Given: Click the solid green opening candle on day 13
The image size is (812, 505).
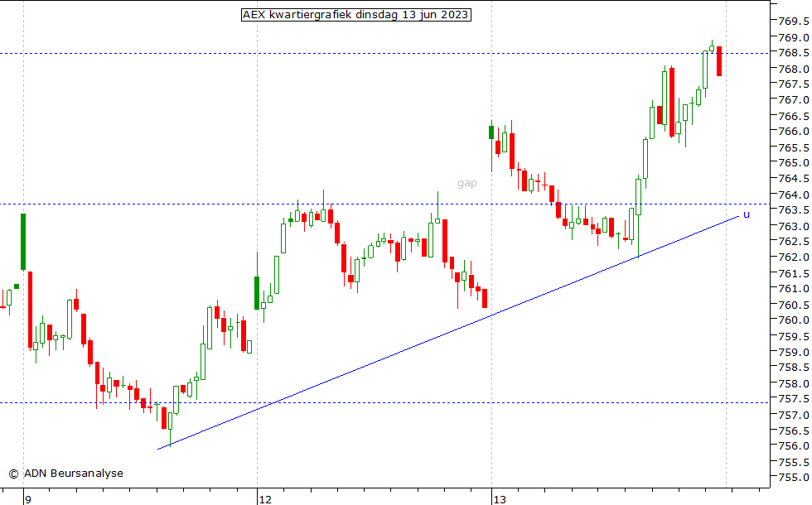Looking at the screenshot, I should [x=491, y=132].
